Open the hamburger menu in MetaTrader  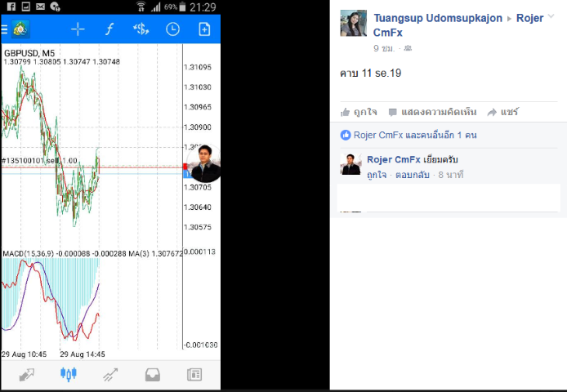pos(4,29)
